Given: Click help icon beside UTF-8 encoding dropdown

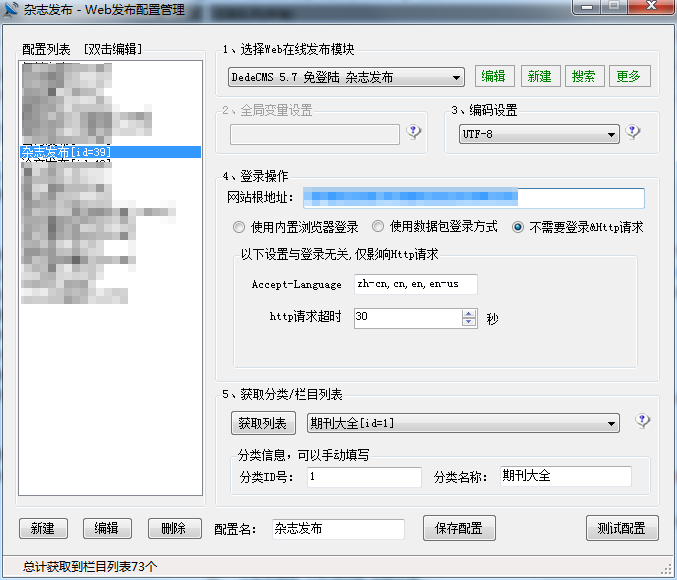Looking at the screenshot, I should tap(633, 132).
